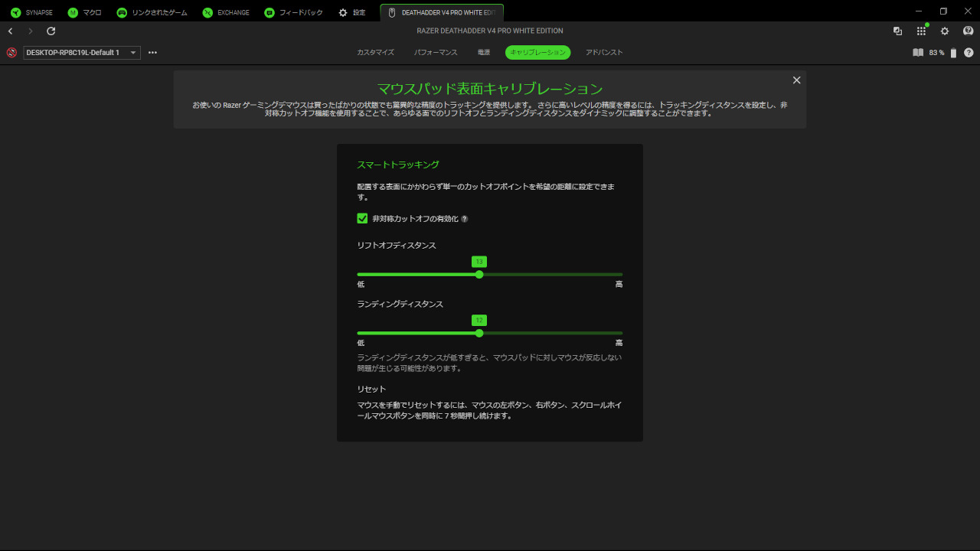Click the ランディングディスタンス slider handle
980x551 pixels.
pyautogui.click(x=479, y=333)
